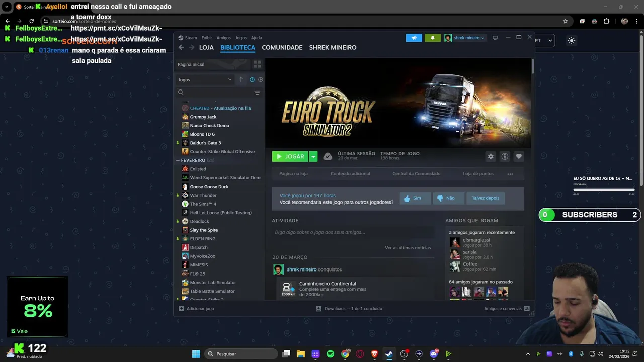Show hidden system tray icons chevron
Image resolution: width=644 pixels, height=362 pixels.
pos(527,354)
